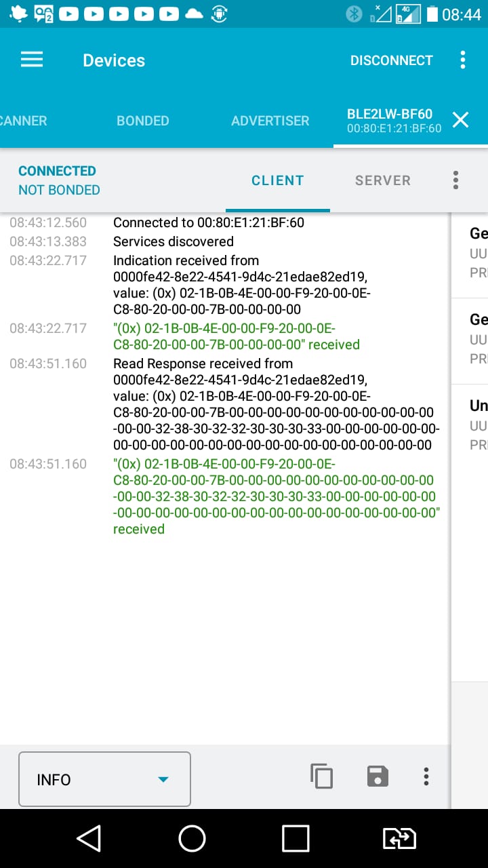Open the overflow menu beside SERVER tab
The height and width of the screenshot is (868, 488).
[x=455, y=180]
